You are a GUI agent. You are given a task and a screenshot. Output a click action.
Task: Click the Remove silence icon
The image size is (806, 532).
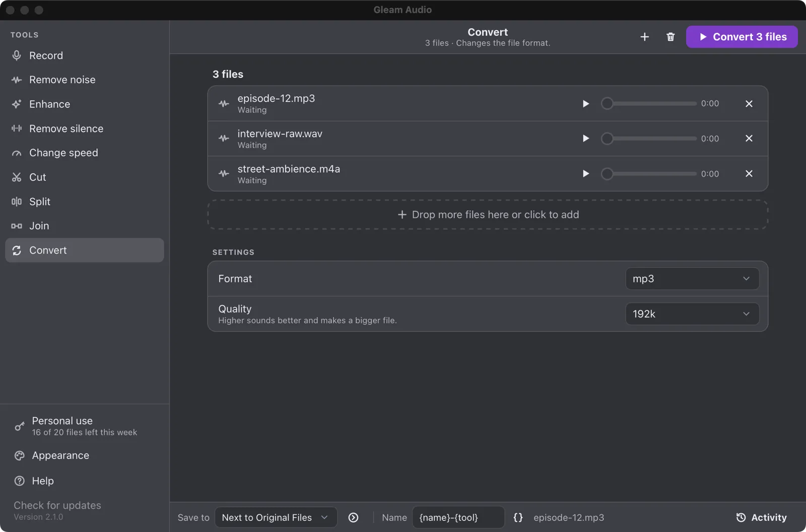coord(17,128)
